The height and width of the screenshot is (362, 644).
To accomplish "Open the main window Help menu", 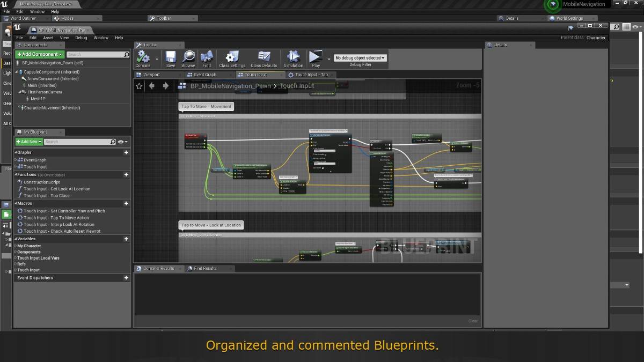I will coord(55,11).
